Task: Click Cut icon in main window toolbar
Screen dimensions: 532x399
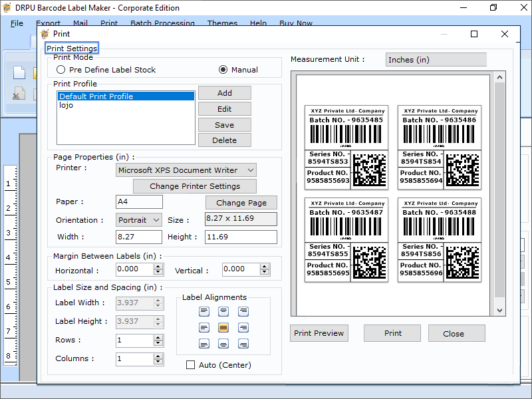Action: [x=19, y=94]
